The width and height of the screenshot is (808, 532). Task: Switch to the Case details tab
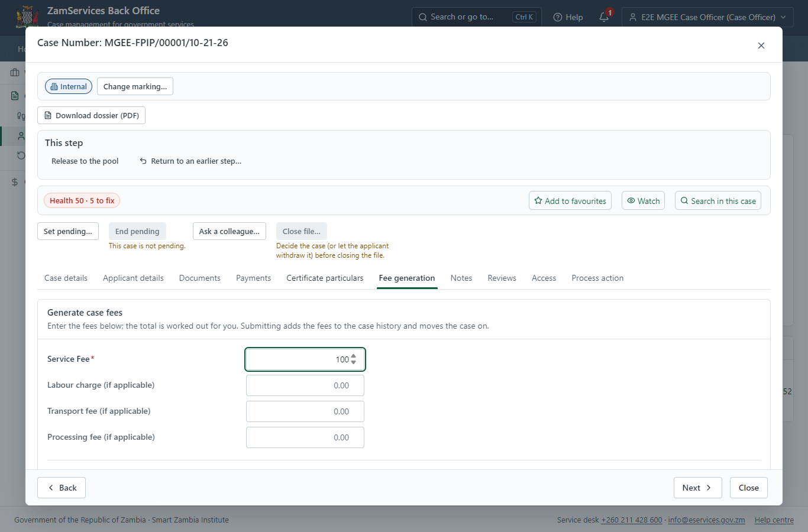pos(66,278)
